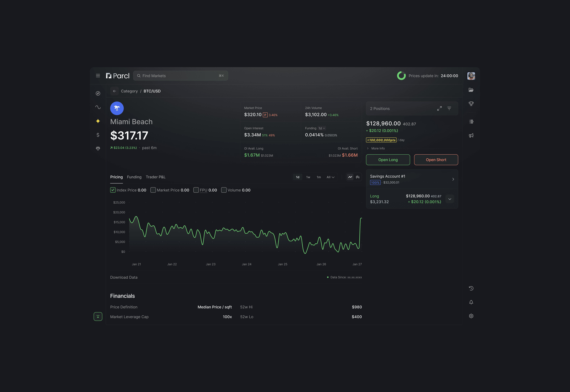The image size is (570, 392).
Task: Switch to the Funding tab
Action: click(134, 177)
